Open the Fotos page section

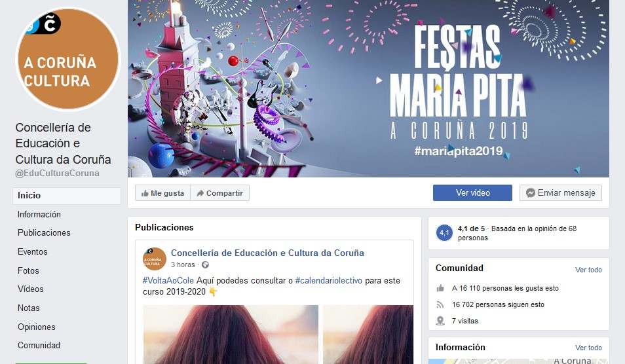tap(28, 270)
